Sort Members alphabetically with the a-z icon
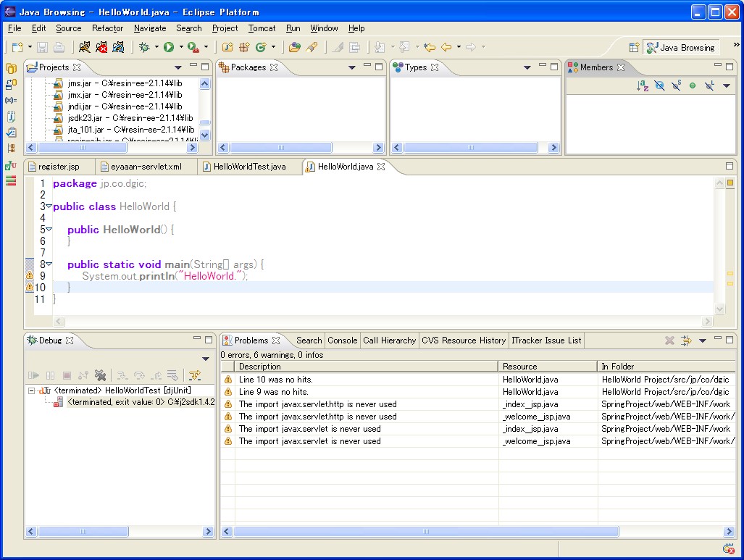Viewport: 744px width, 560px height. coord(643,86)
